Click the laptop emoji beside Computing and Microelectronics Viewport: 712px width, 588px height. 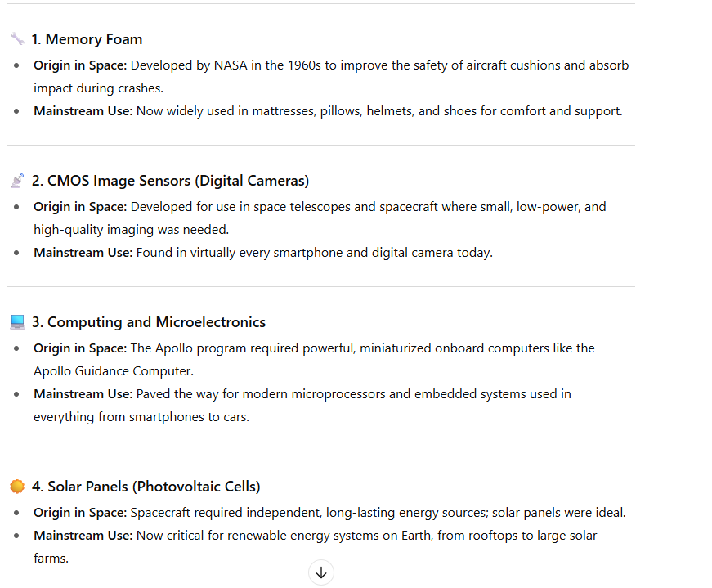(17, 322)
